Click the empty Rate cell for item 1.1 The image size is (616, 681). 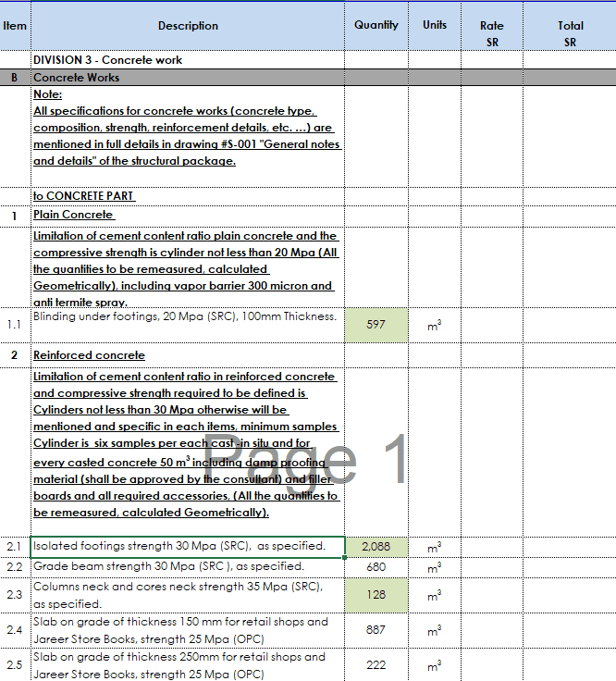coord(492,325)
